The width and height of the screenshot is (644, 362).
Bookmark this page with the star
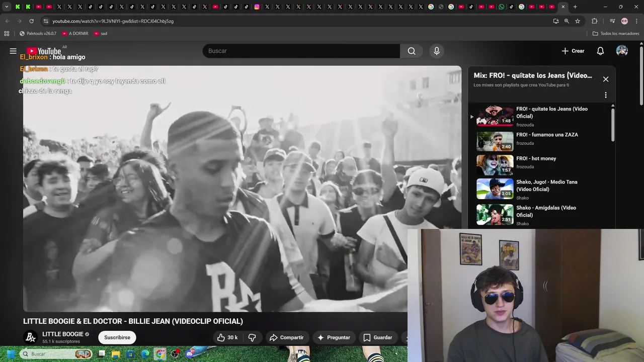[578, 21]
